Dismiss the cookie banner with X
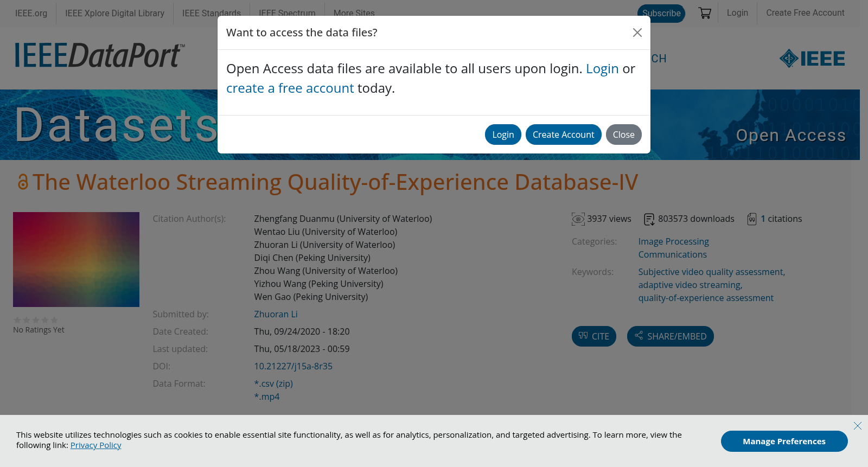Screen dimensions: 868x467 (858, 426)
